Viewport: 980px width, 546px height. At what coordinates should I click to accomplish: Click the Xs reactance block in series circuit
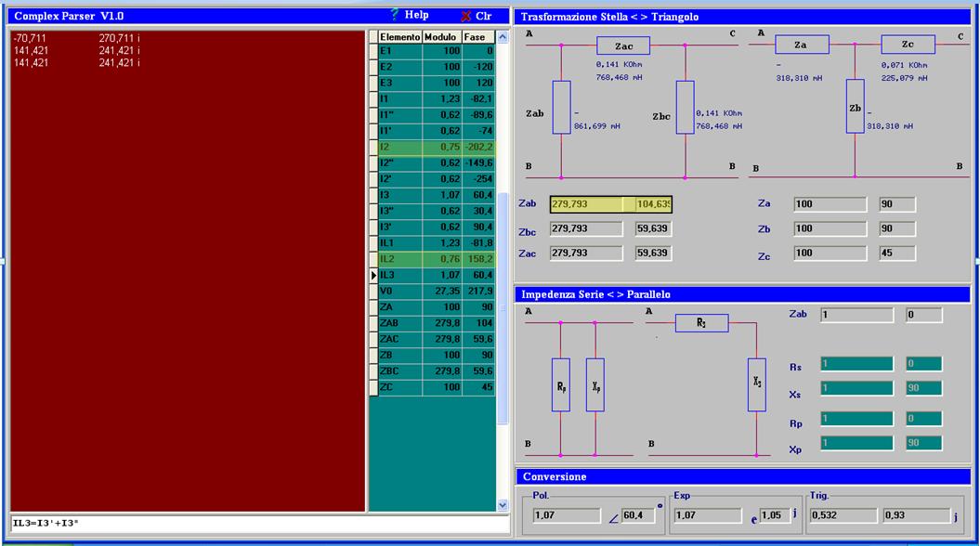(x=757, y=384)
